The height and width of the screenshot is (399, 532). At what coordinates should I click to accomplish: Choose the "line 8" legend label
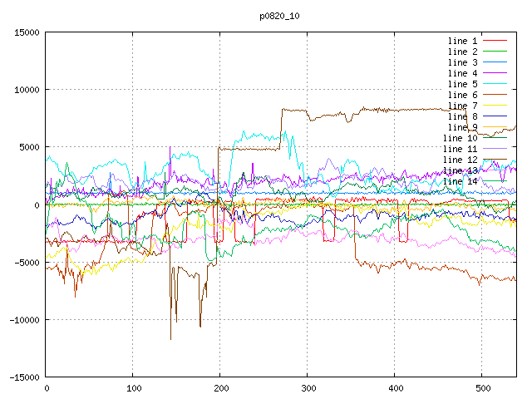(462, 116)
